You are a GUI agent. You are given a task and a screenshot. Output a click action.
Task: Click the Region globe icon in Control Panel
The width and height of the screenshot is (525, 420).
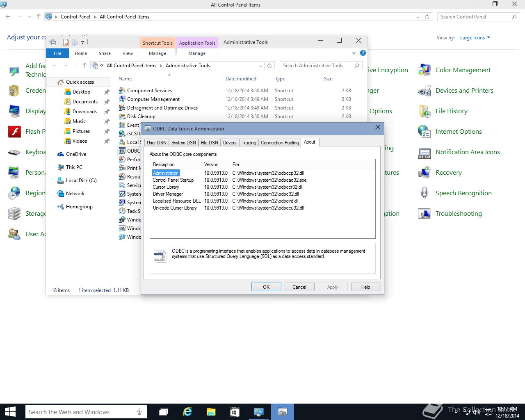(14, 193)
